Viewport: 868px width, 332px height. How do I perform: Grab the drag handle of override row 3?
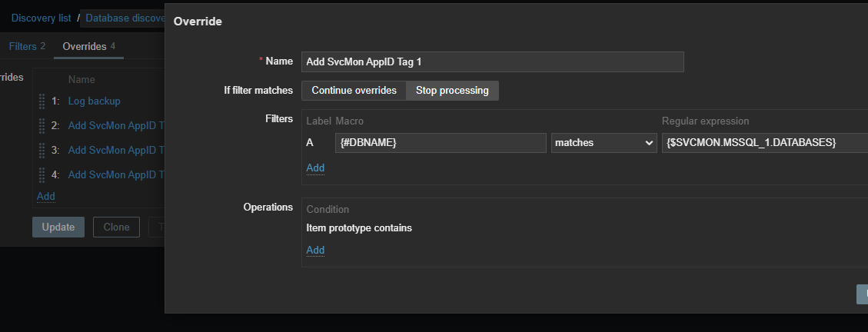(42, 150)
